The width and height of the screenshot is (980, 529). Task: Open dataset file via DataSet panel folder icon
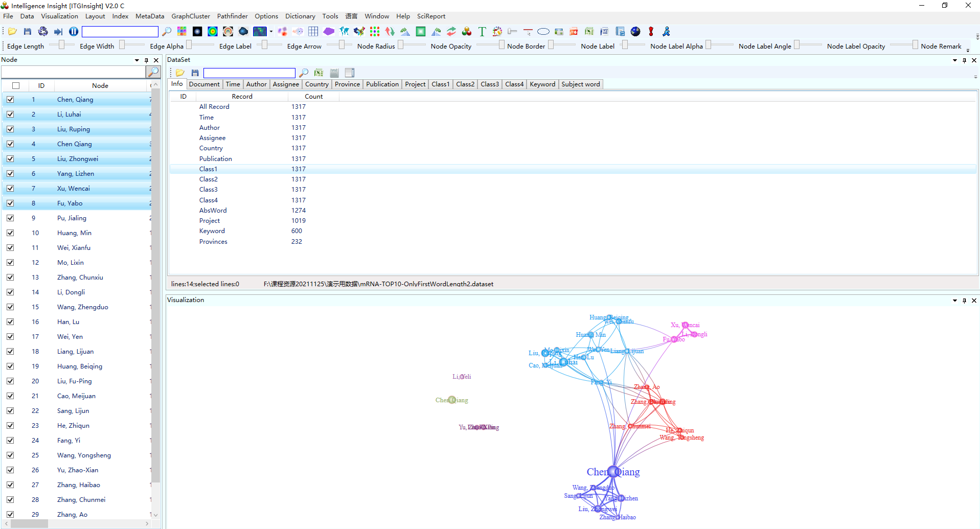pyautogui.click(x=180, y=73)
